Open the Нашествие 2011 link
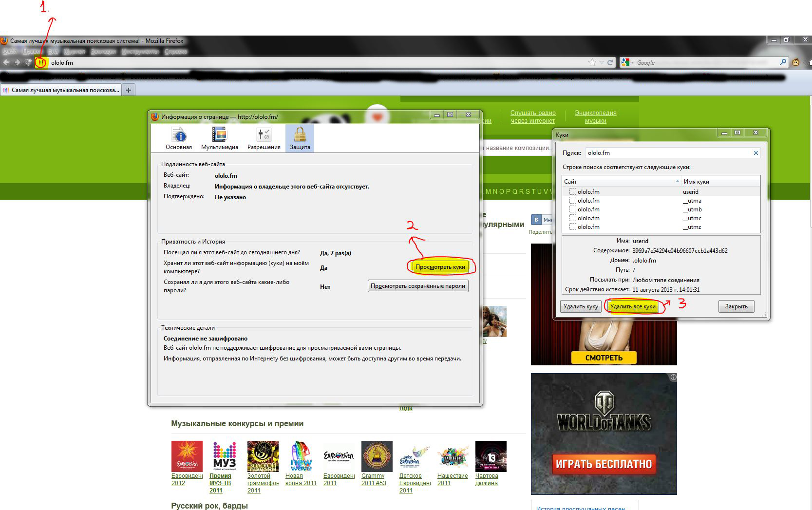812x510 pixels. click(453, 479)
